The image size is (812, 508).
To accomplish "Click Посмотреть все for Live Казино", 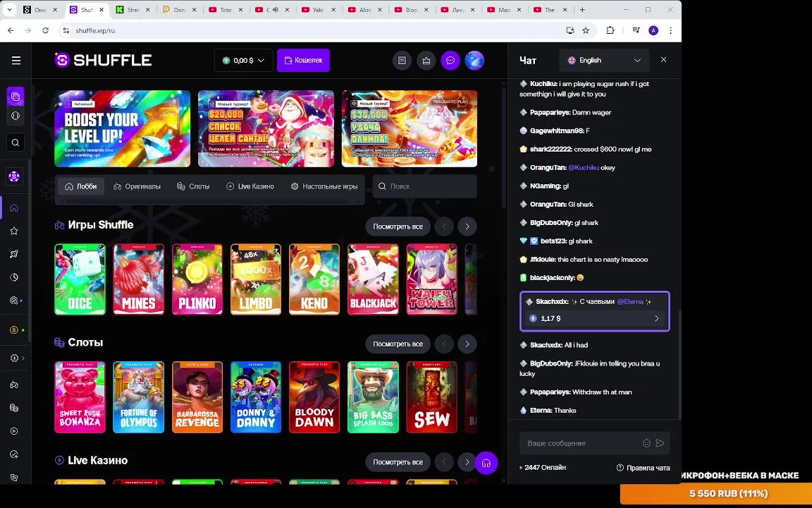I will (398, 462).
